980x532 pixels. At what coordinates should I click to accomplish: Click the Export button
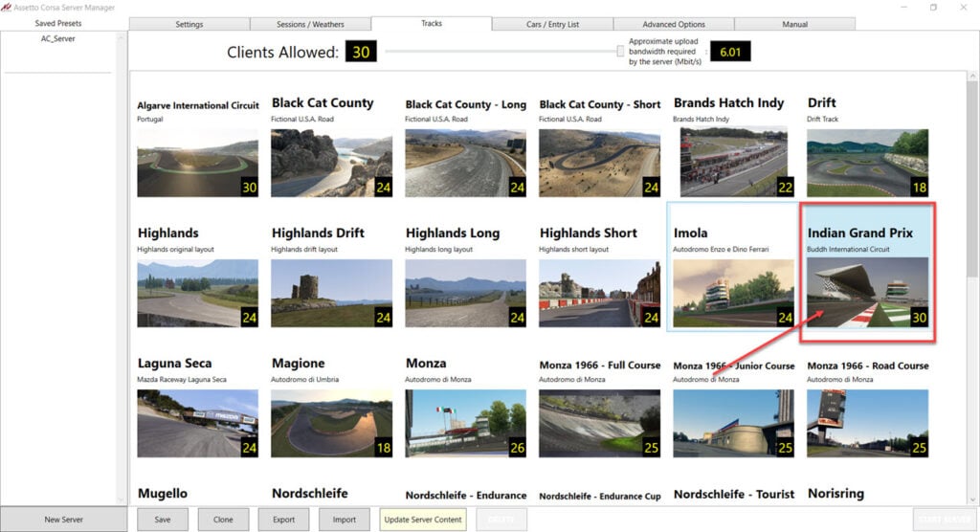coord(283,520)
